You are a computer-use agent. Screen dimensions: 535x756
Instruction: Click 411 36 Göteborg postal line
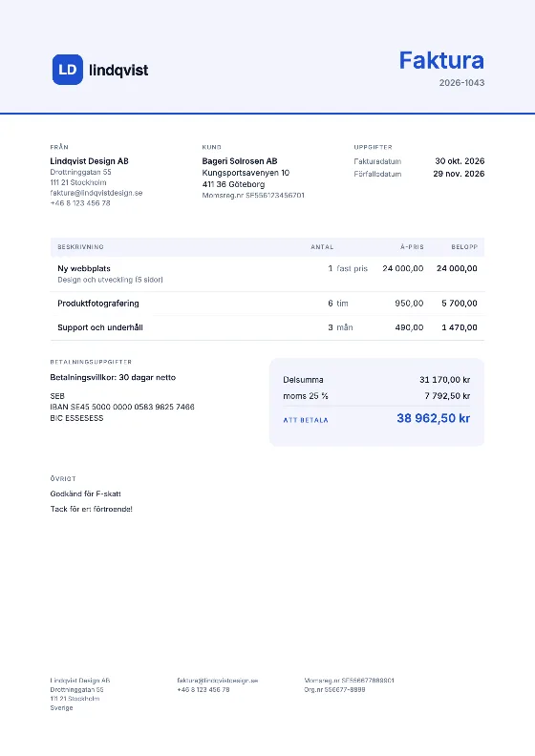click(x=233, y=184)
